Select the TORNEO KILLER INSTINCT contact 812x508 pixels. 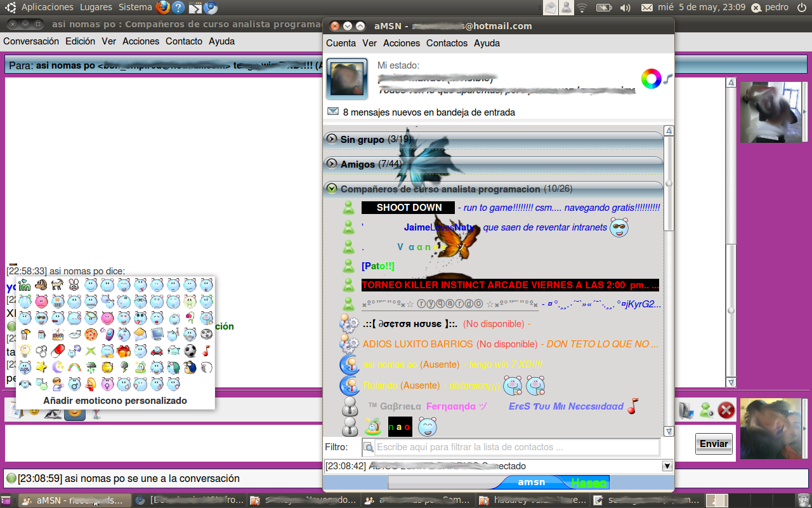point(510,285)
